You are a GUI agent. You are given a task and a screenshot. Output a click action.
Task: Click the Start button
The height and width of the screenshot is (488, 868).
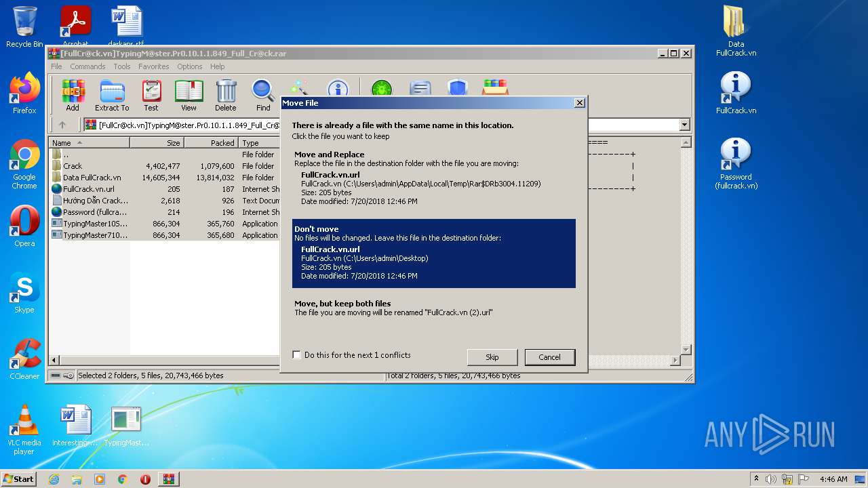[x=18, y=479]
